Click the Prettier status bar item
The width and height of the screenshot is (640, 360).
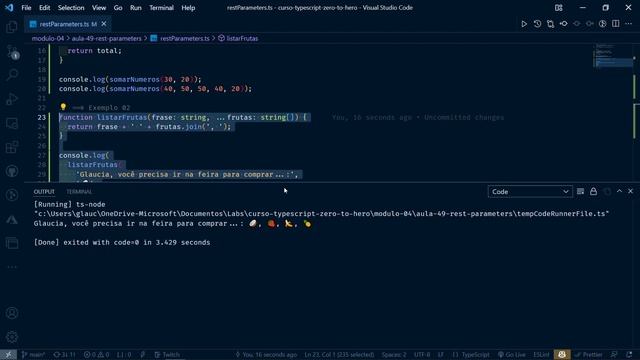click(x=589, y=355)
